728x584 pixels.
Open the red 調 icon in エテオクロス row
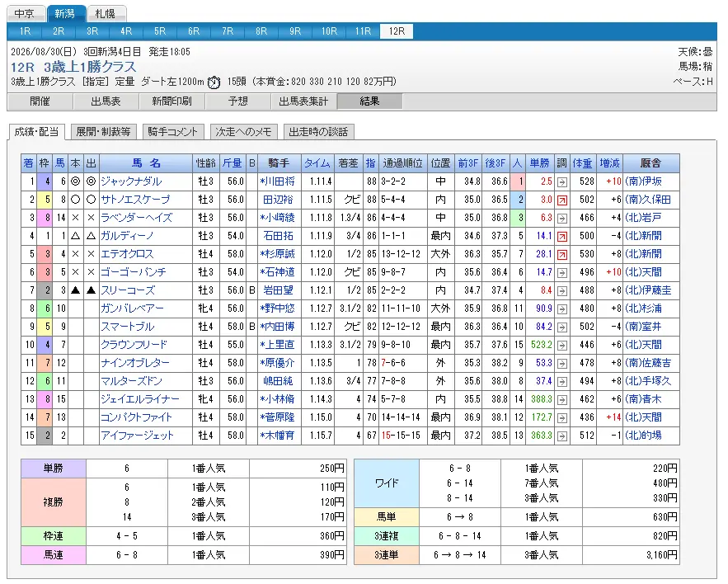pyautogui.click(x=561, y=254)
